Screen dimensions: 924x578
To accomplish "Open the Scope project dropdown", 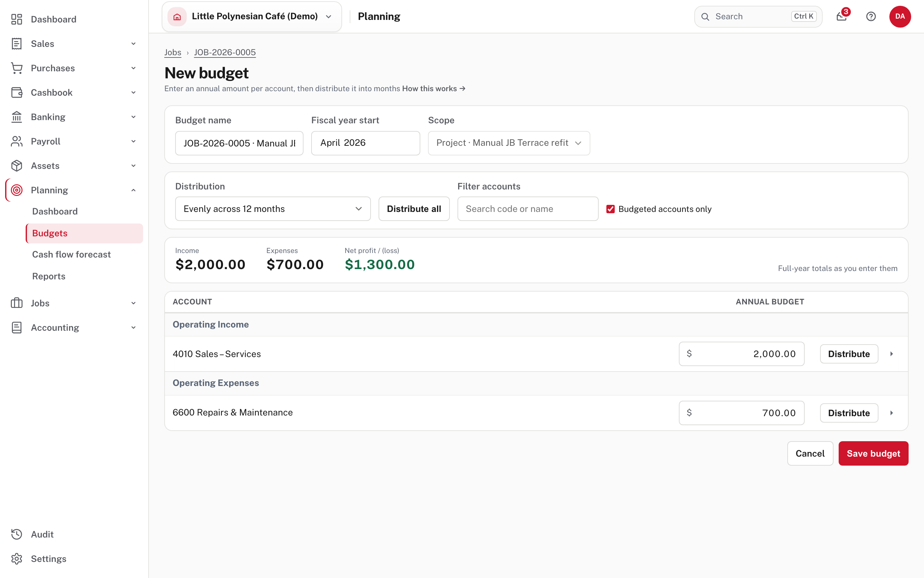I will (509, 143).
